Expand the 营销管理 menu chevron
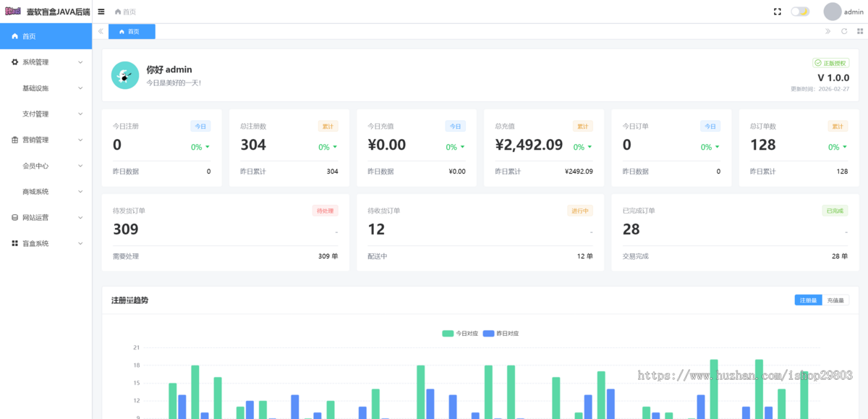Viewport: 868px width, 419px height. click(x=80, y=140)
